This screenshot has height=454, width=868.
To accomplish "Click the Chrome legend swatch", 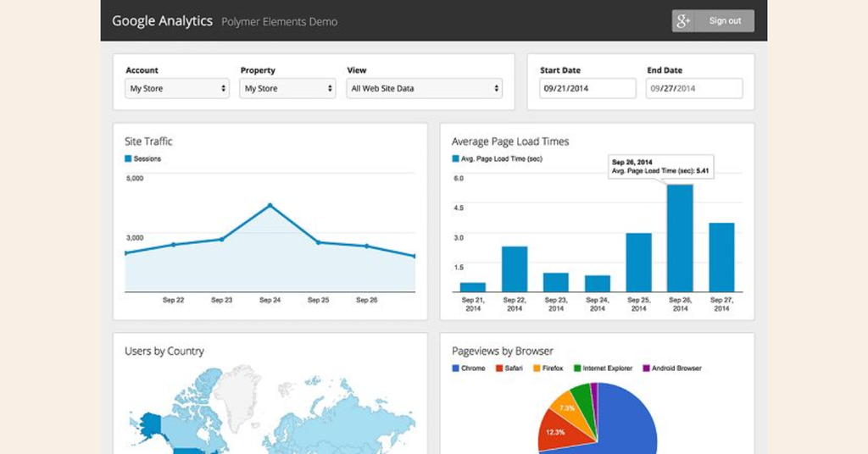I will click(455, 368).
